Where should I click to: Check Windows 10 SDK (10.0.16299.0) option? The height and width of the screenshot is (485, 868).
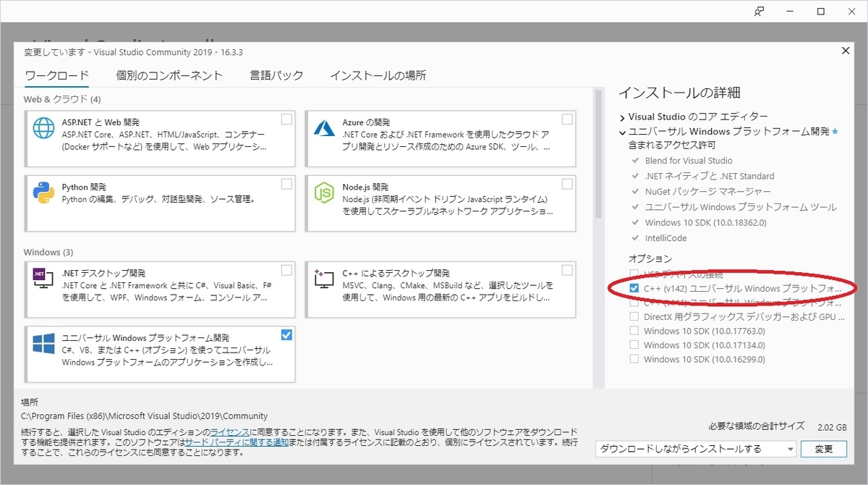click(x=634, y=359)
